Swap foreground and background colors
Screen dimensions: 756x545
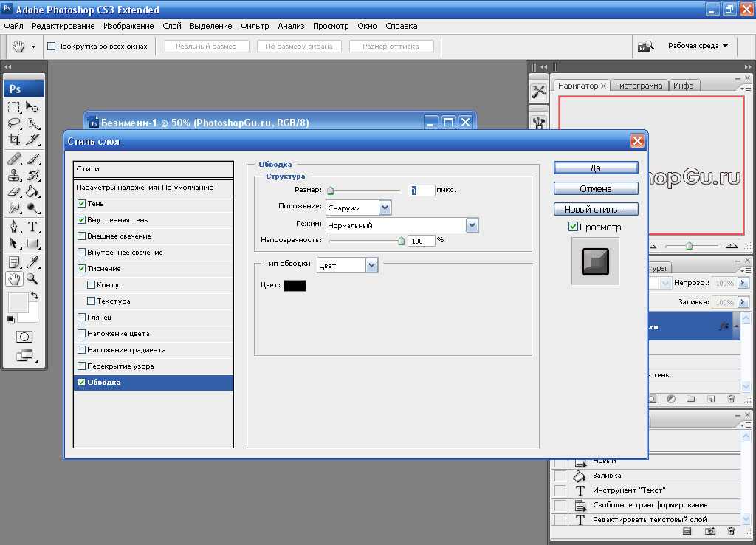pyautogui.click(x=35, y=295)
